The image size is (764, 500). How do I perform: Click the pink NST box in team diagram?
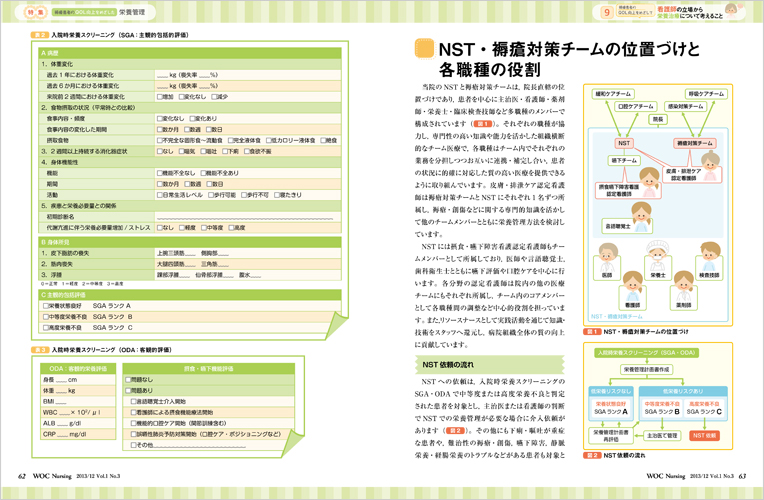[x=624, y=143]
